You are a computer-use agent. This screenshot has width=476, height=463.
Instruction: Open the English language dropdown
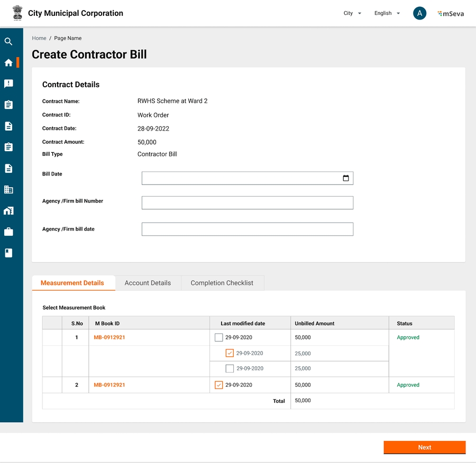pyautogui.click(x=387, y=14)
